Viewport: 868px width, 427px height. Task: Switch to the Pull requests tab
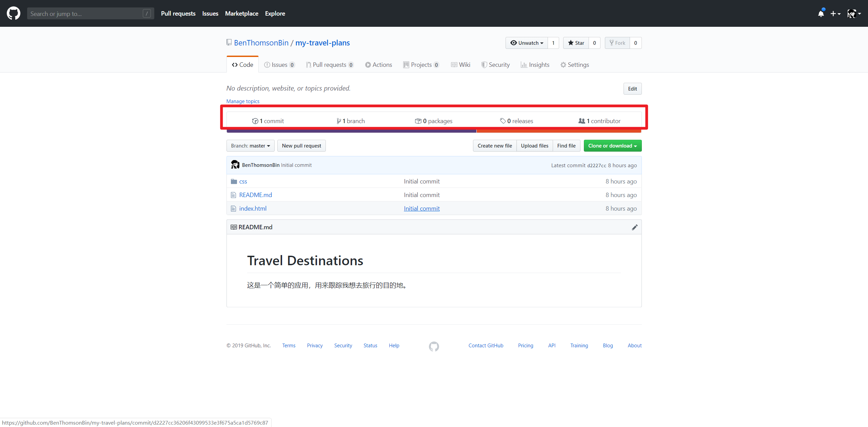(x=330, y=64)
